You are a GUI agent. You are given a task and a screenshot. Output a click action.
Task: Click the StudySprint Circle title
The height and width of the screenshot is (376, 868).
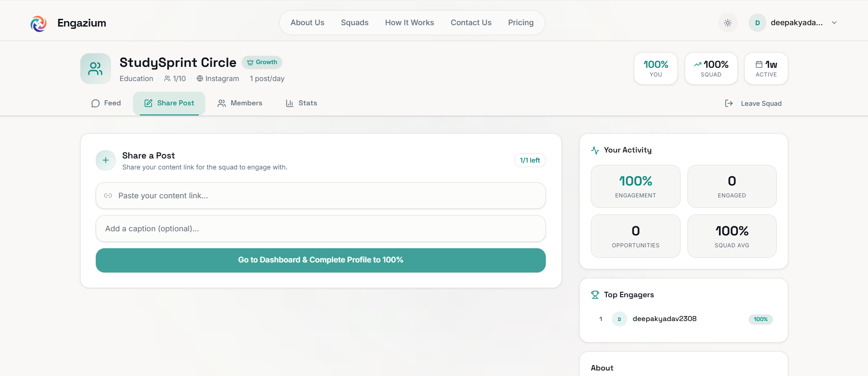coord(178,62)
